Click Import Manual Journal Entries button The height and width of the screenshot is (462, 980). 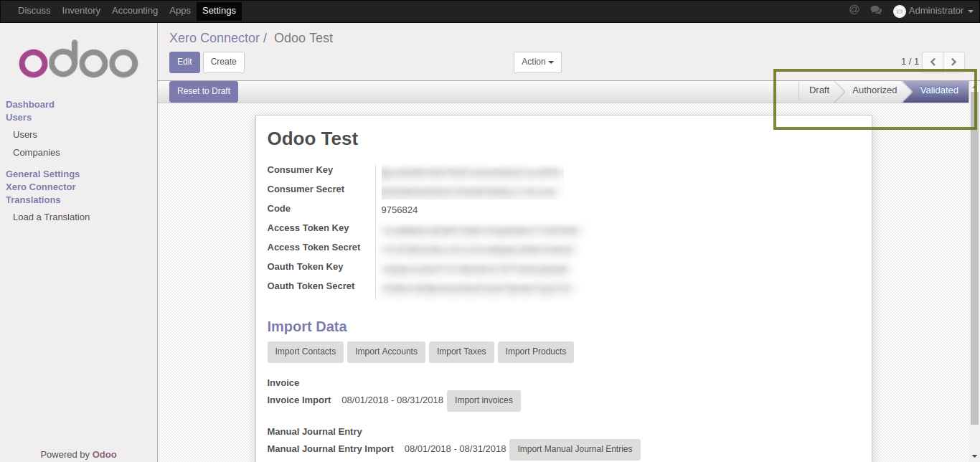pyautogui.click(x=575, y=449)
